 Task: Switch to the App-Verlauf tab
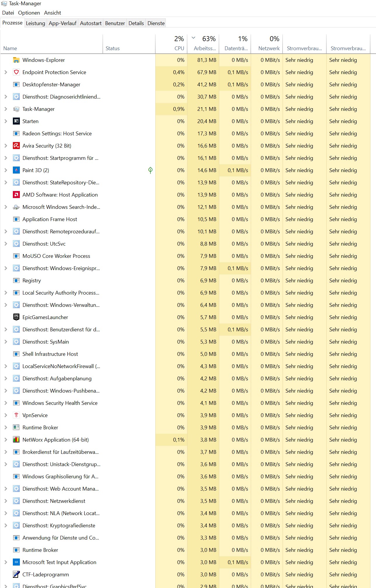(62, 23)
